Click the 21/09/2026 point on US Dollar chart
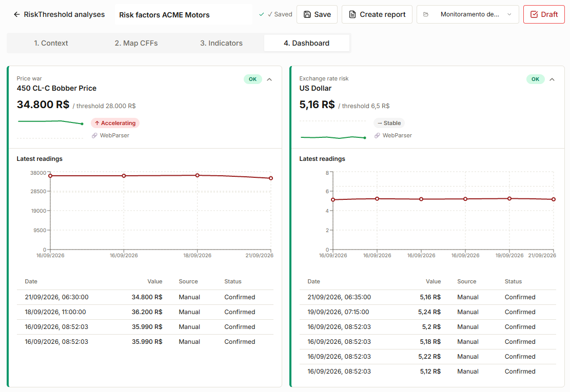 [x=553, y=199]
